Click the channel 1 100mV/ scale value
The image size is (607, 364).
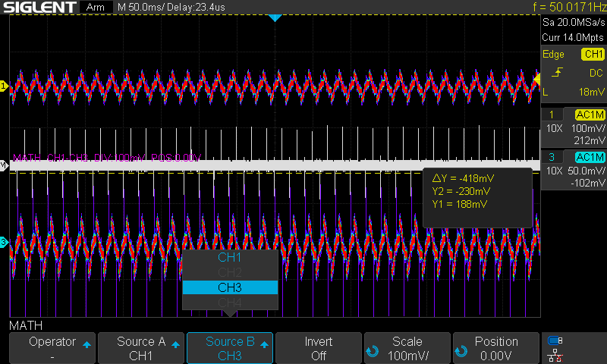click(588, 128)
